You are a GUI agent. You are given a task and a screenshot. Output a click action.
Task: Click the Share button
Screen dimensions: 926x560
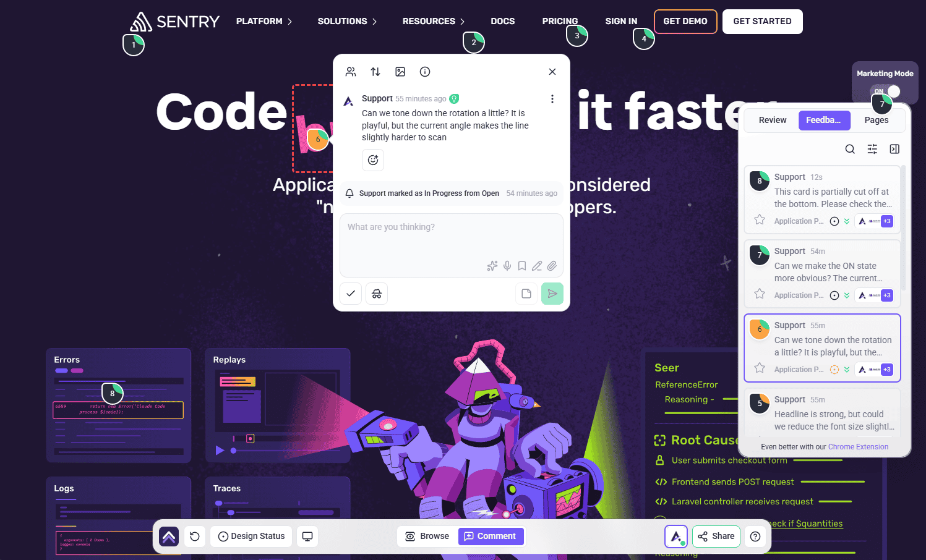pos(716,537)
